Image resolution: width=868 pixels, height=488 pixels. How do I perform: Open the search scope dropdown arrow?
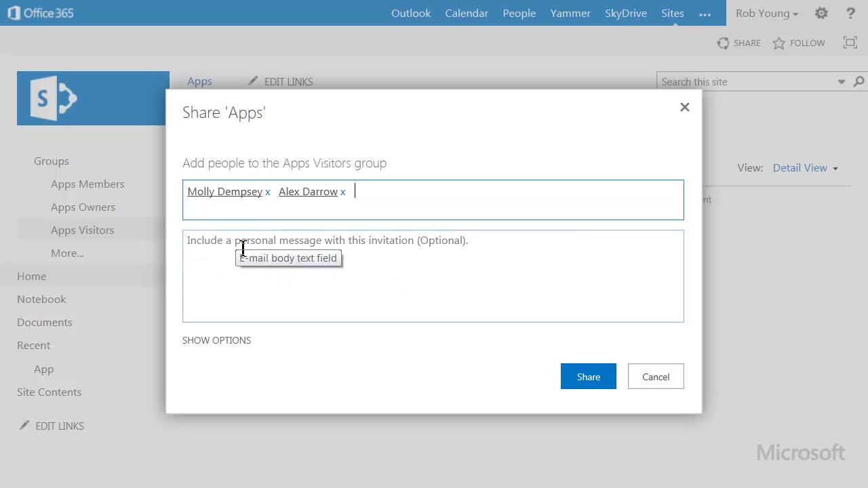(842, 82)
